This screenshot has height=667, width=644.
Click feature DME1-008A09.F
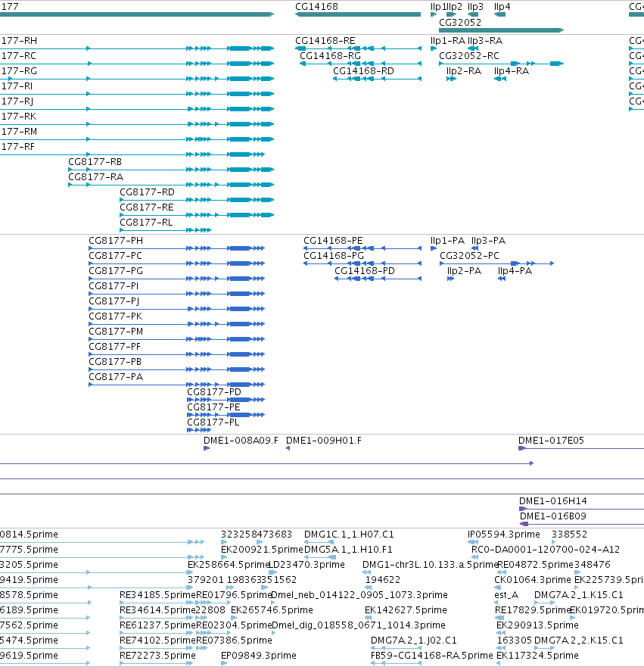[241, 441]
